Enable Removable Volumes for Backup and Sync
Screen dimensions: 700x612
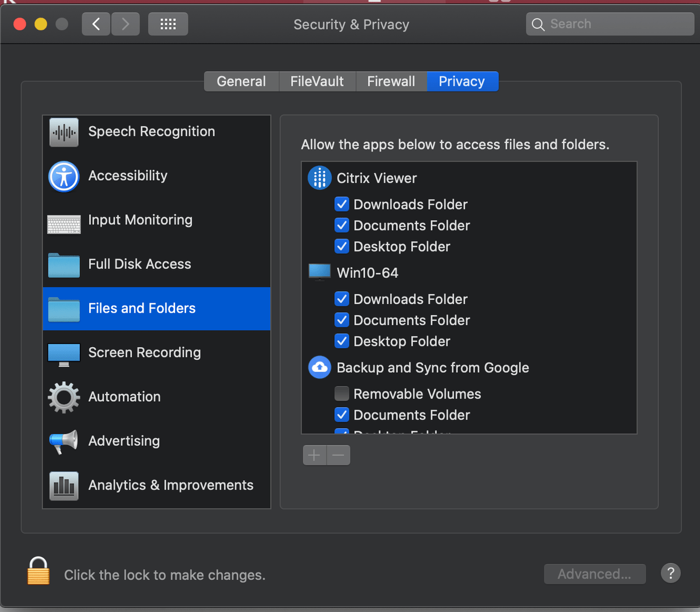point(342,393)
